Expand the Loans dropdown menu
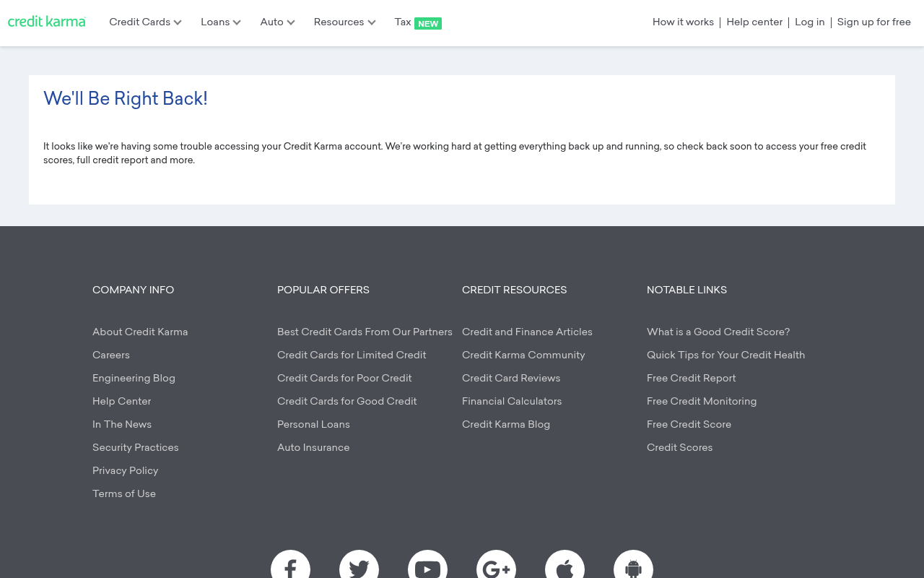This screenshot has width=924, height=578. (221, 22)
